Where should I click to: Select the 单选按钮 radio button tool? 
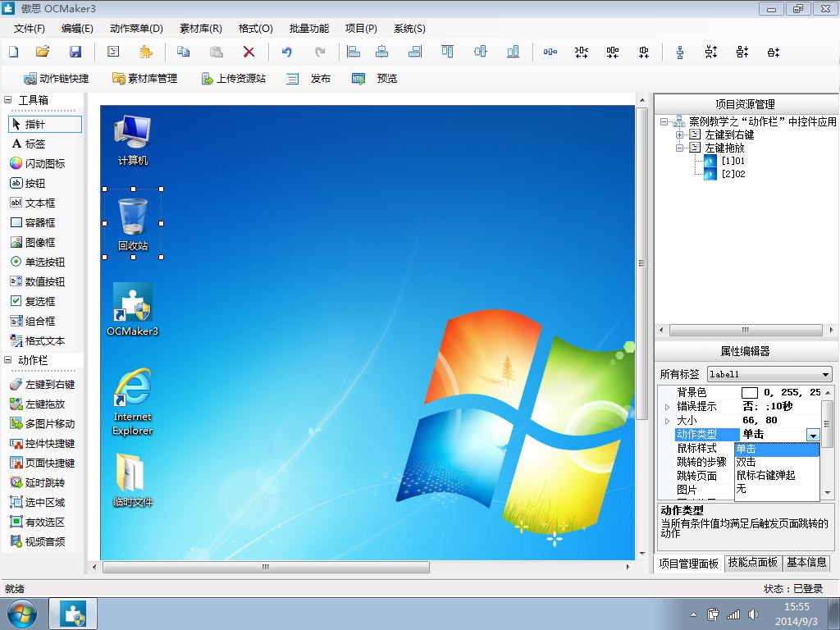coord(38,262)
